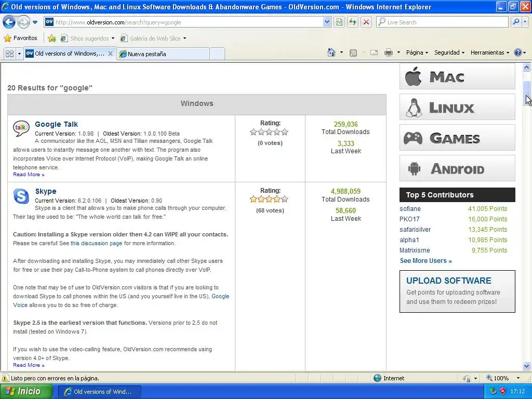Click the RSS feeds icon
This screenshot has width=532, height=399.
(x=353, y=52)
